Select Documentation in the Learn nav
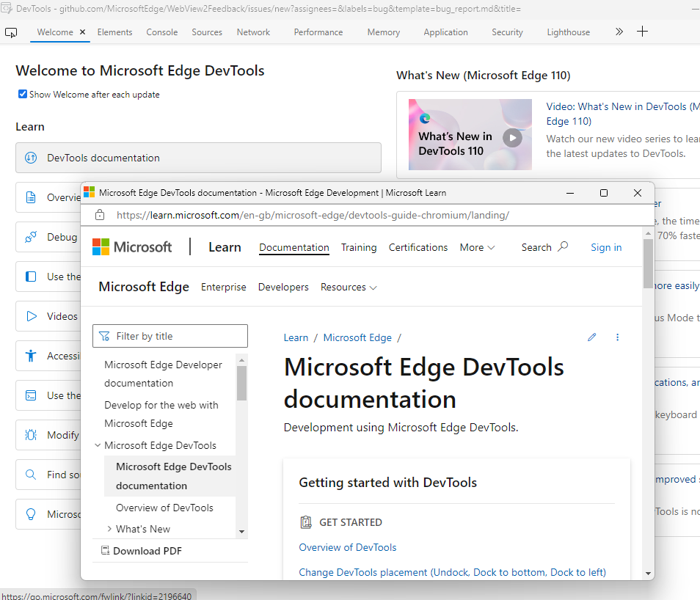 click(x=294, y=247)
